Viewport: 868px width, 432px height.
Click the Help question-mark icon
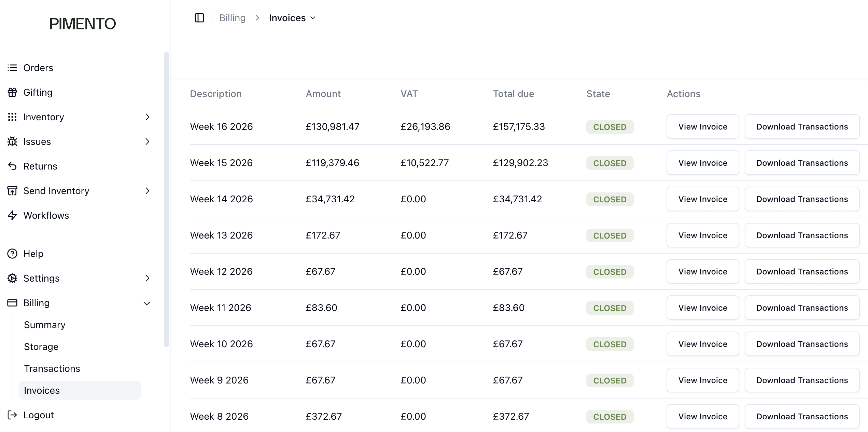pyautogui.click(x=12, y=254)
